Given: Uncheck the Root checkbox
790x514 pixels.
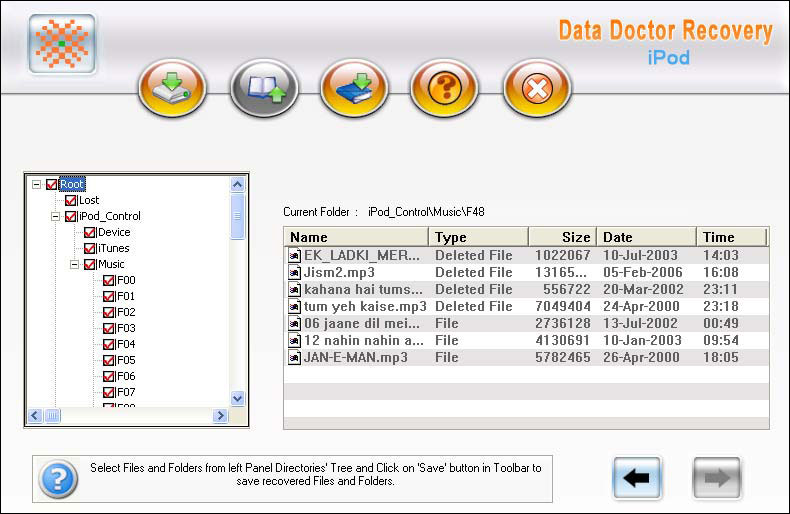Looking at the screenshot, I should [51, 184].
